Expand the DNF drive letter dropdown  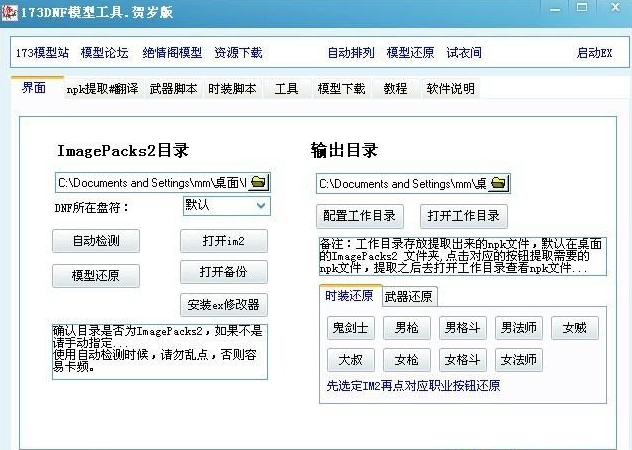(261, 206)
